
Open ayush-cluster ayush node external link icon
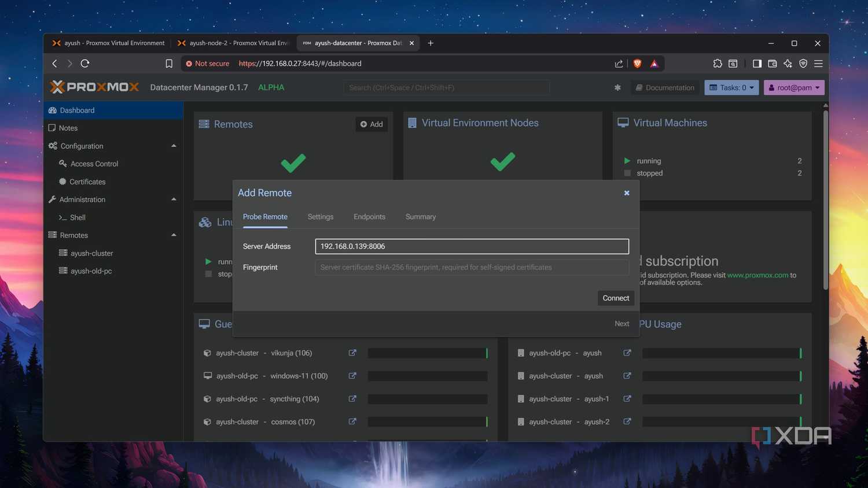click(627, 376)
